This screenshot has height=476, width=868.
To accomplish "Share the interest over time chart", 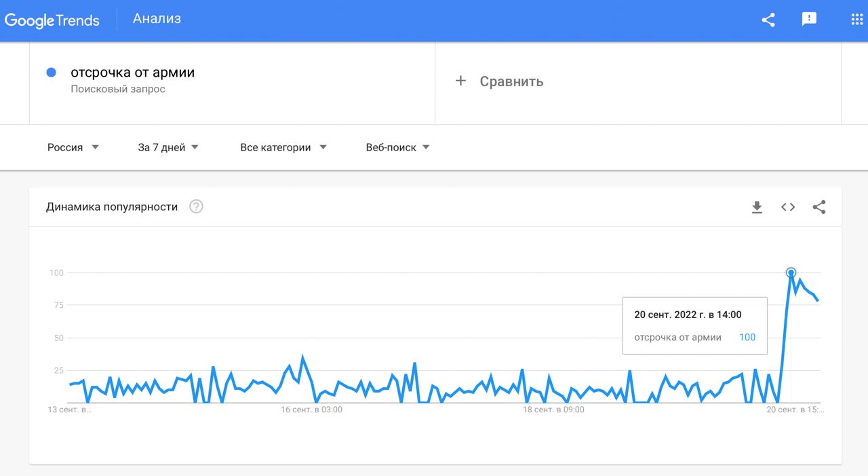I will (x=819, y=207).
